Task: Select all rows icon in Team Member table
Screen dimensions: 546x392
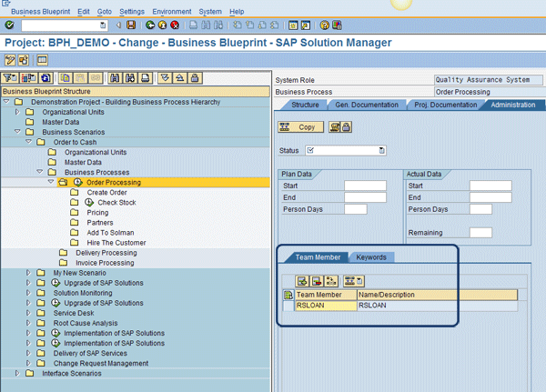Action: click(288, 295)
